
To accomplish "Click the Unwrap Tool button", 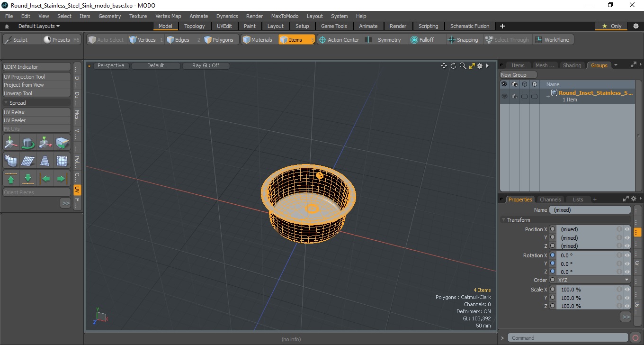I will coord(36,93).
